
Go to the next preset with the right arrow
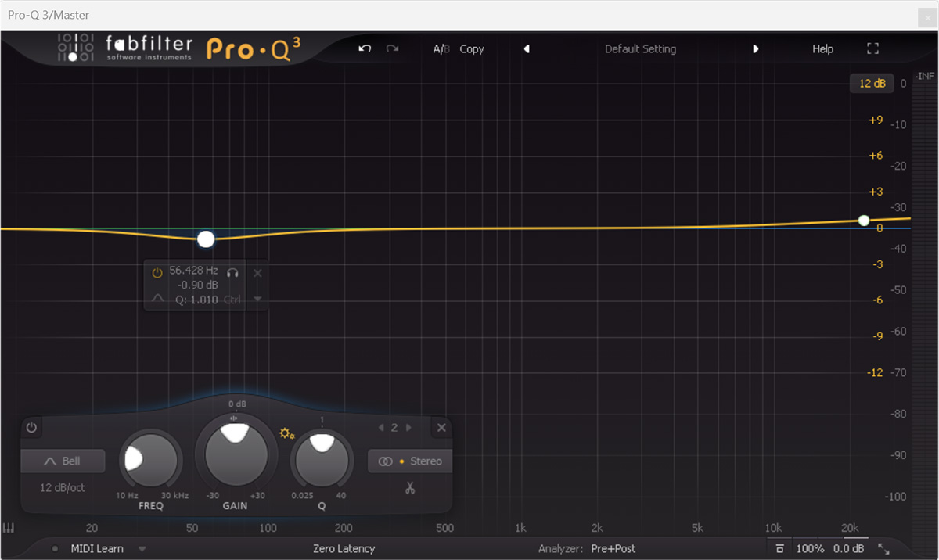coord(756,48)
